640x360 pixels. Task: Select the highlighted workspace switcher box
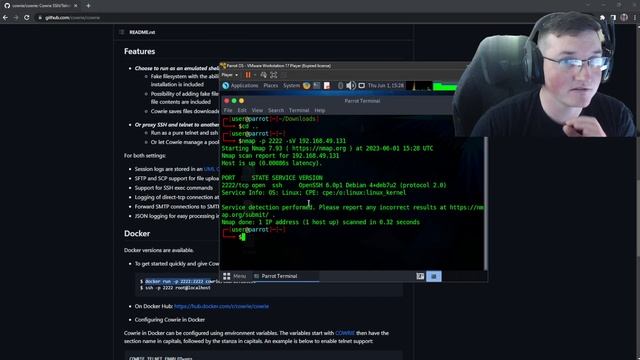[433, 276]
